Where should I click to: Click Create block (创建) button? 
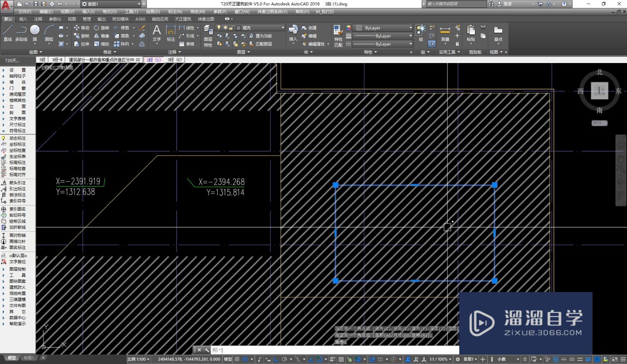[309, 28]
